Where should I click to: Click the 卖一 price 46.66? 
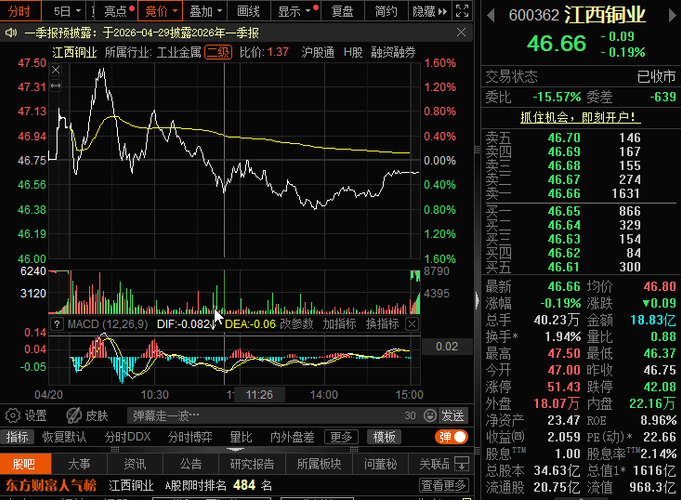[x=564, y=193]
